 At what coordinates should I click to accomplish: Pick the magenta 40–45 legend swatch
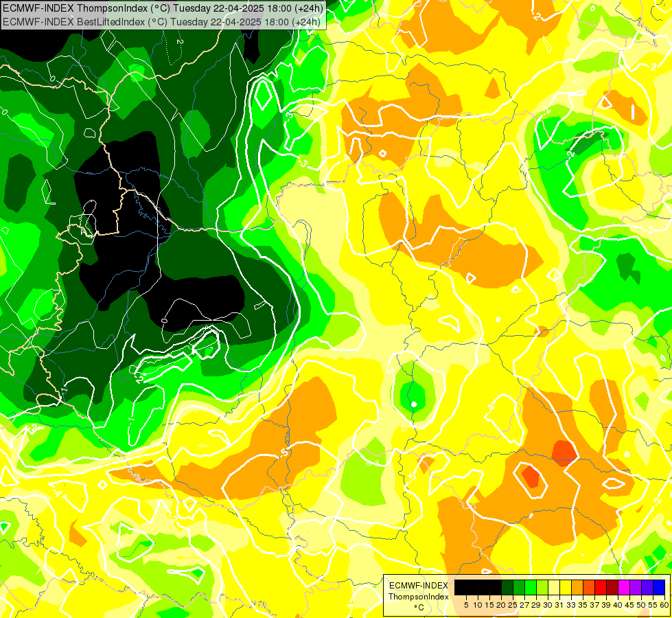click(x=624, y=587)
